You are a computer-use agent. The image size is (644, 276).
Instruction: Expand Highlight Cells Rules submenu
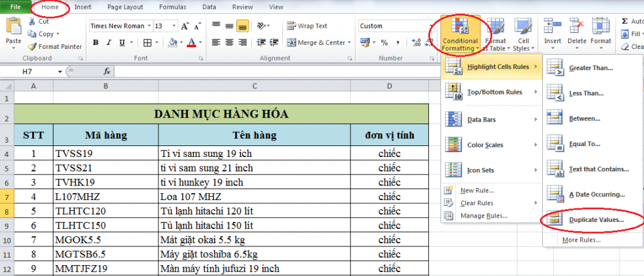(491, 67)
